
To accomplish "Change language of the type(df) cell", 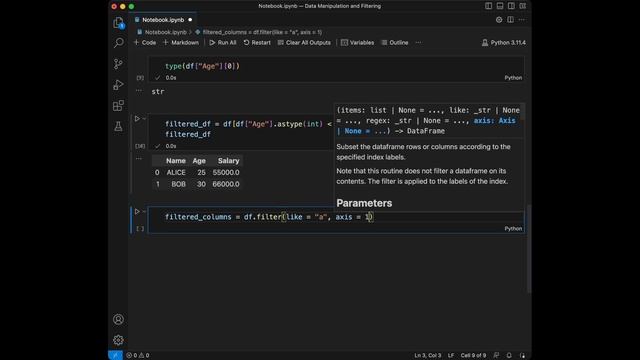I will [x=513, y=78].
